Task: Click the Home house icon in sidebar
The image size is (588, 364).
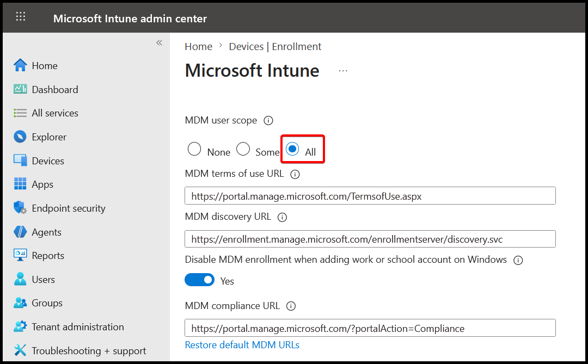Action: click(x=20, y=65)
